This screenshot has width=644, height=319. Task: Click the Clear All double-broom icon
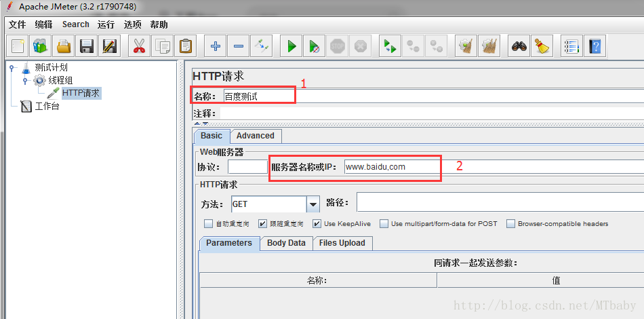coord(489,45)
